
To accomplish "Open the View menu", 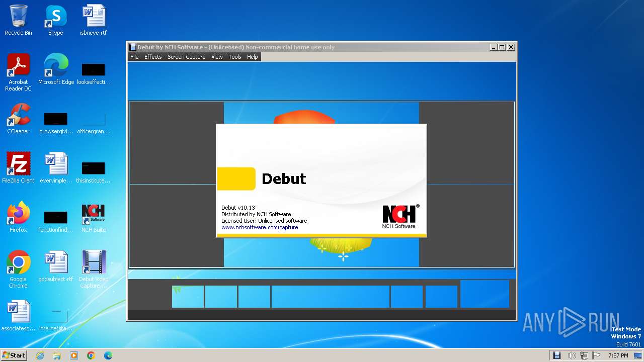I will (217, 57).
